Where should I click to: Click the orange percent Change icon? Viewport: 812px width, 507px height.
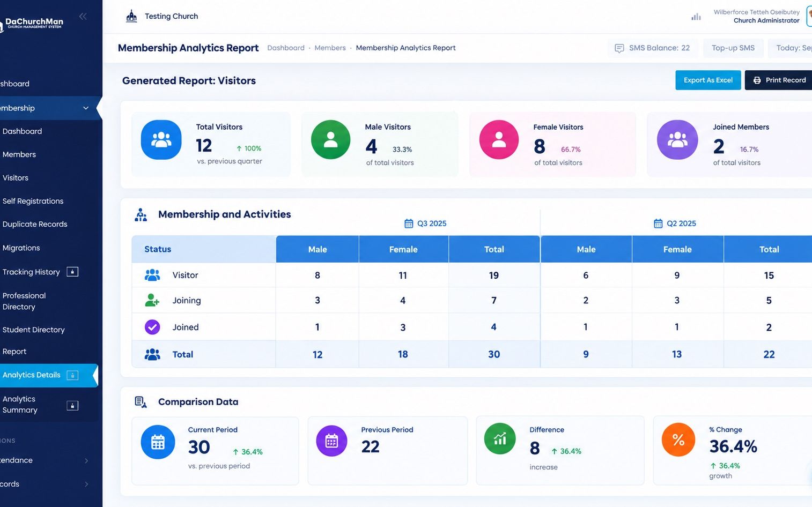[x=678, y=440]
